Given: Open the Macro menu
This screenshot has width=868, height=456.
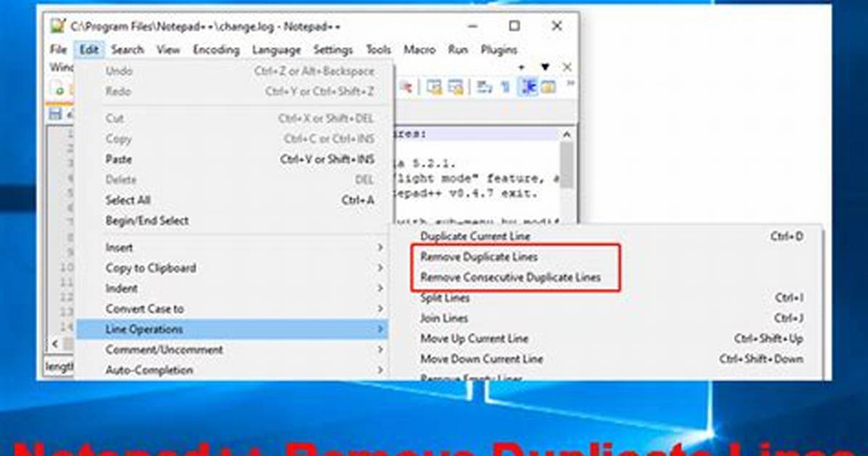Looking at the screenshot, I should 419,50.
